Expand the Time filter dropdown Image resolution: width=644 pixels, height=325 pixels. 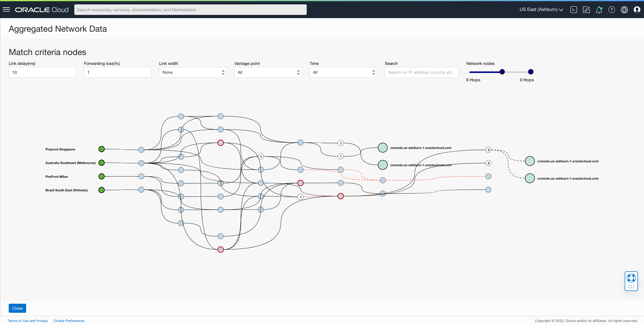(x=343, y=72)
